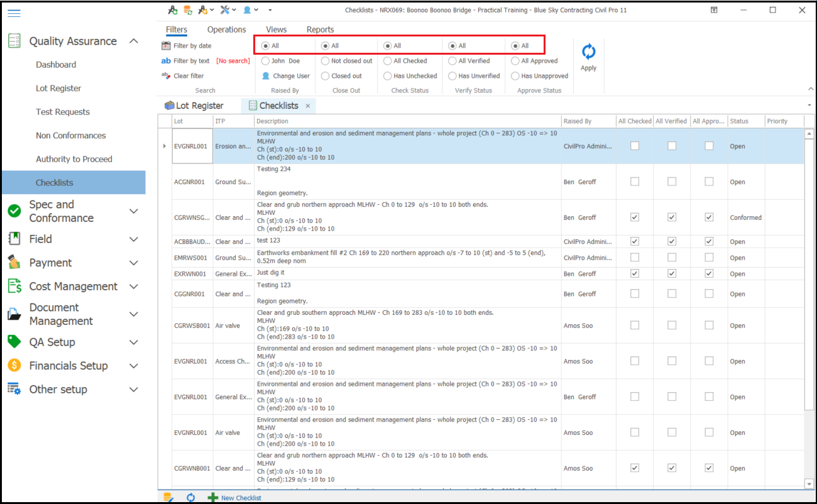Sort by the Raised By column header
The height and width of the screenshot is (504, 817).
tap(588, 121)
